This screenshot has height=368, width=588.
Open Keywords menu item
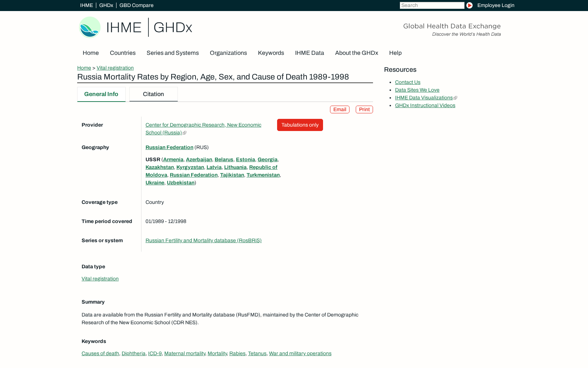click(x=271, y=53)
